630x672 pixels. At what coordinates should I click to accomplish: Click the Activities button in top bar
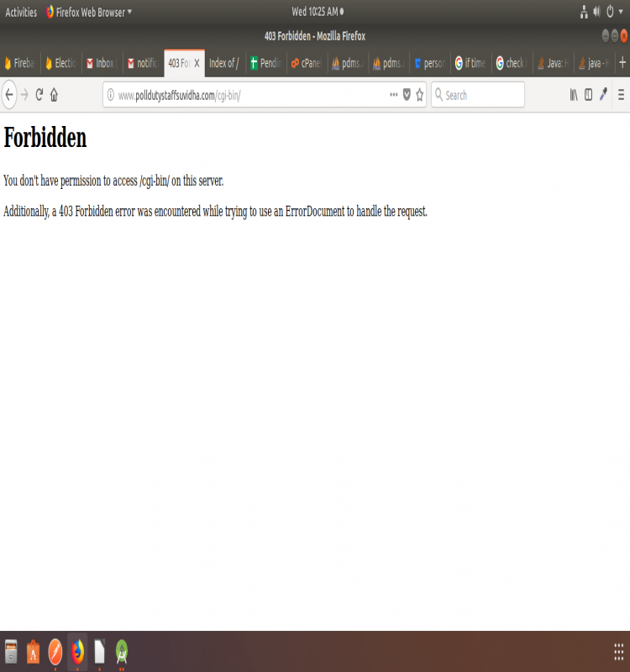pos(21,12)
